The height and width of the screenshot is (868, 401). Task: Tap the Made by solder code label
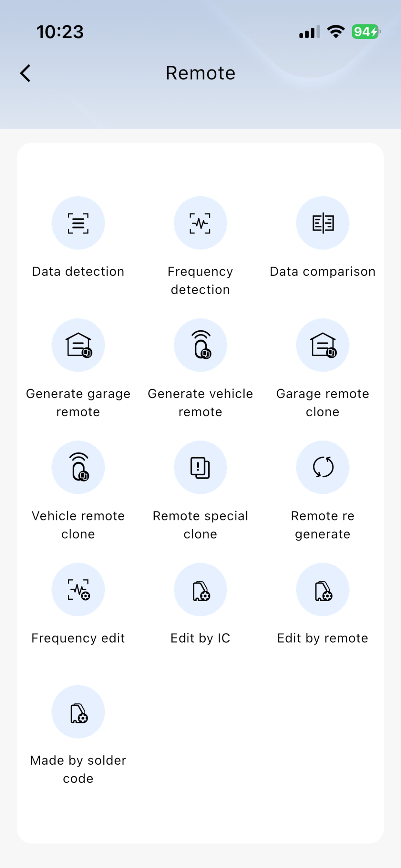(78, 769)
